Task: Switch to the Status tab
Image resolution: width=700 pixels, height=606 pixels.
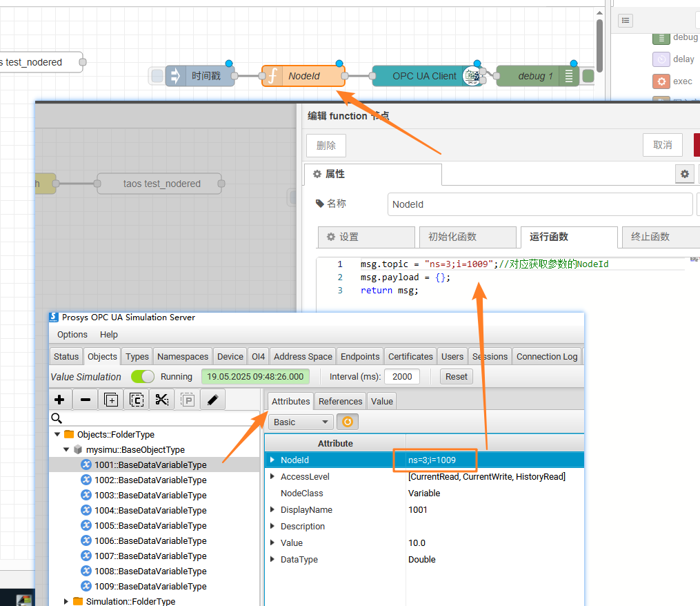Action: pos(66,356)
